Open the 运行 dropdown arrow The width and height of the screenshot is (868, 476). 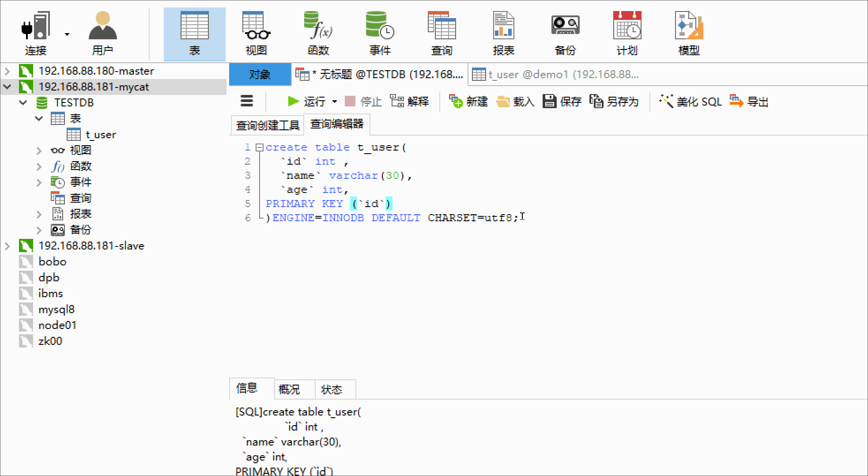(x=335, y=102)
